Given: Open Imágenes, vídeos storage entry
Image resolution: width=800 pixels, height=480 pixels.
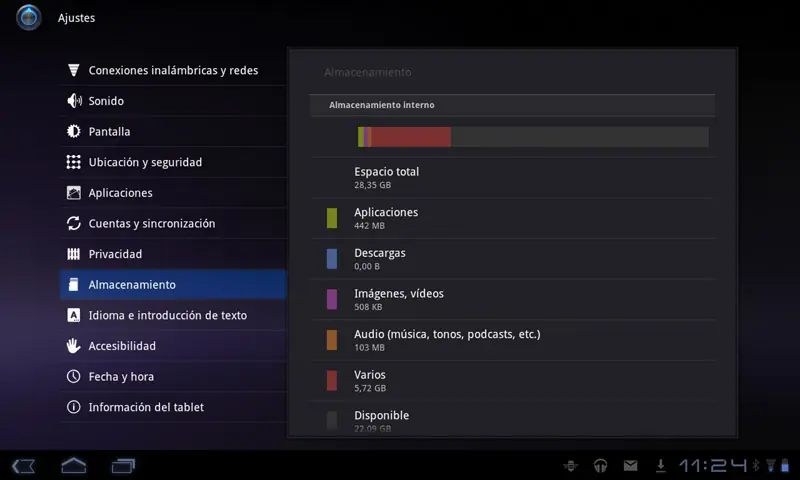Looking at the screenshot, I should [x=513, y=299].
